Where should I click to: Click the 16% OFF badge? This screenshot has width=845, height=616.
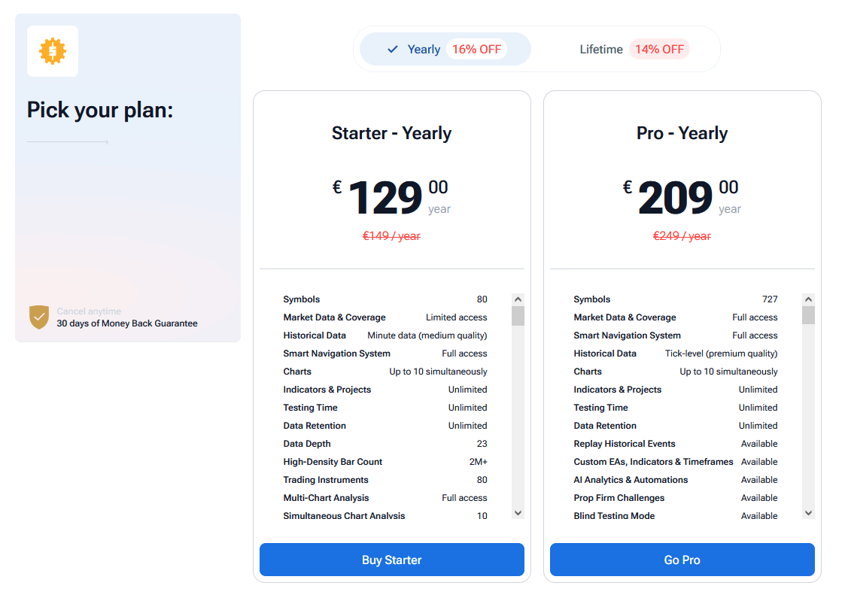pos(476,50)
